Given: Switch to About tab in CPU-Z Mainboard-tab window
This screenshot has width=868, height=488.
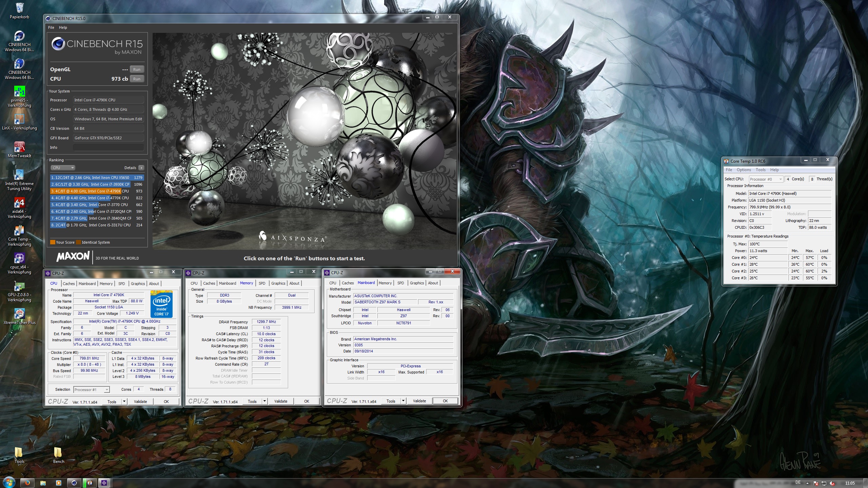Looking at the screenshot, I should click(433, 283).
